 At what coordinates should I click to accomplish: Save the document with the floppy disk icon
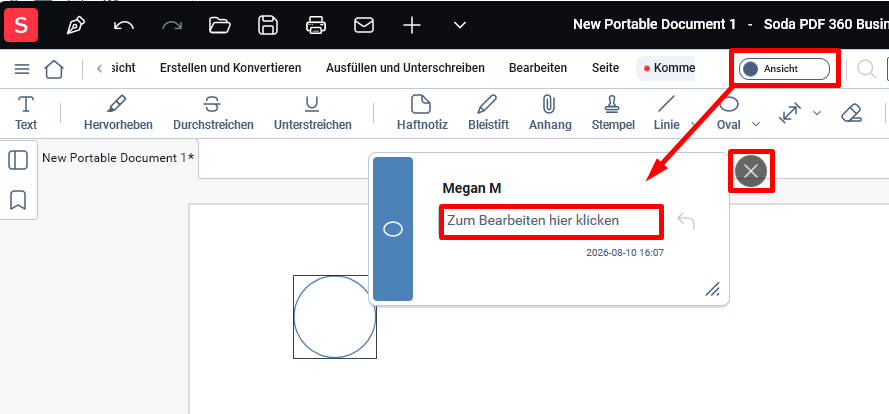click(x=268, y=26)
